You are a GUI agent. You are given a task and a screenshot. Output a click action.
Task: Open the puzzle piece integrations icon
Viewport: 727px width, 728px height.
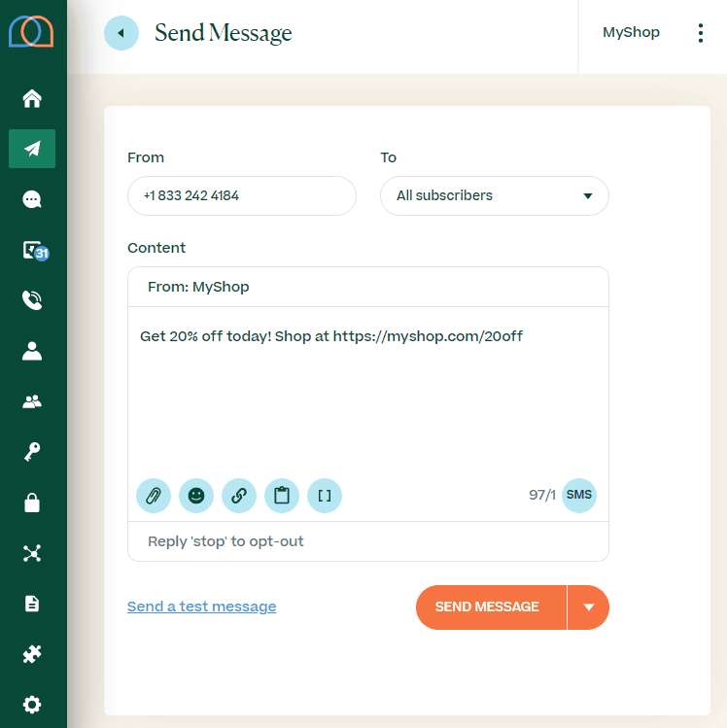click(x=32, y=654)
